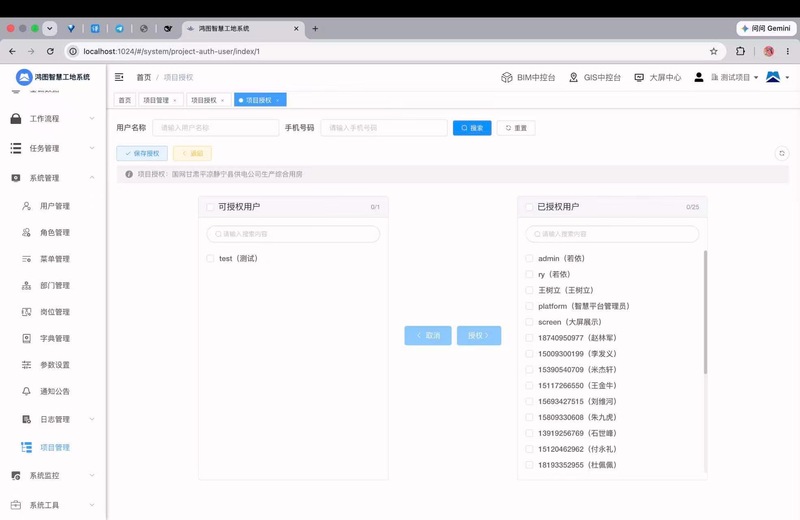Click the 菜单管理 icon

(x=27, y=259)
